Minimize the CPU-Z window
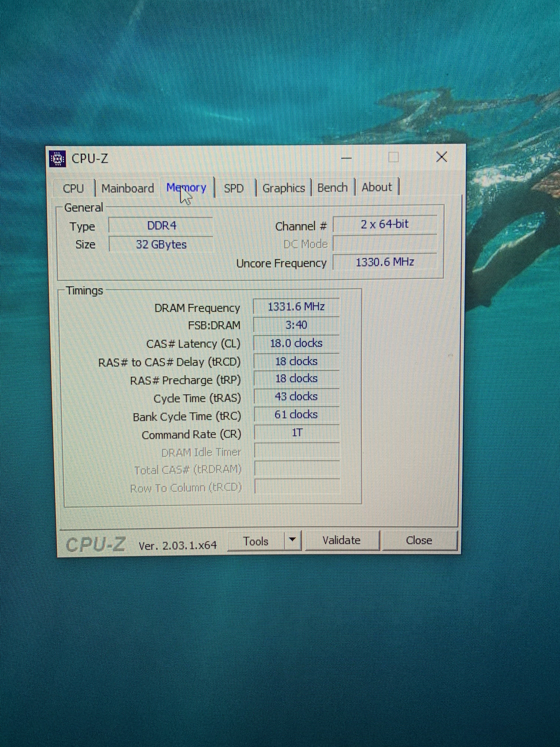 pyautogui.click(x=347, y=158)
